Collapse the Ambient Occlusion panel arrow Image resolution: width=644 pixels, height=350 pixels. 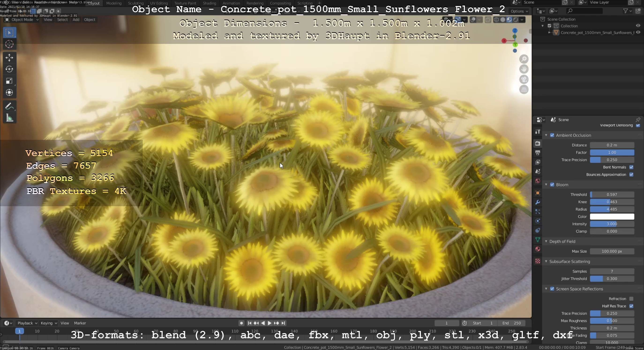546,135
